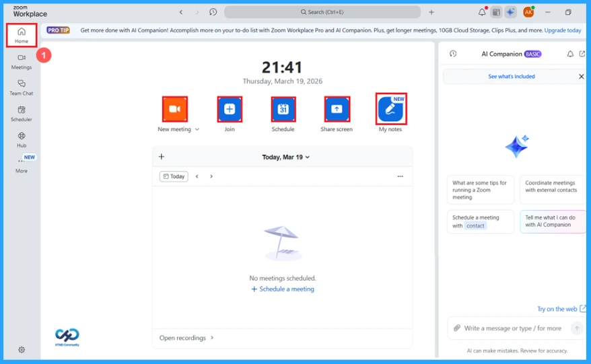Click the BASIC plan badge
Image resolution: width=591 pixels, height=364 pixels.
[532, 54]
